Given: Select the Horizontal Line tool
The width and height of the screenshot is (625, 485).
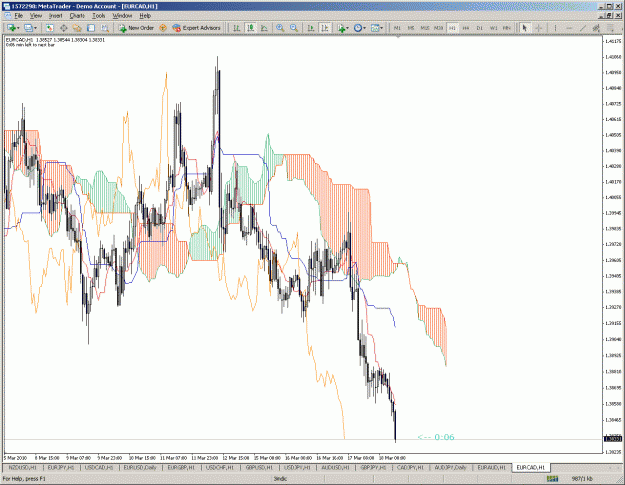Looking at the screenshot, I should 569,28.
